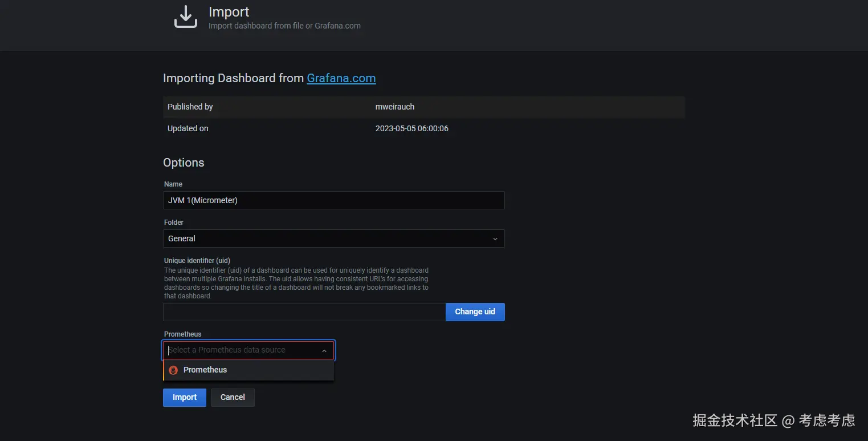The height and width of the screenshot is (441, 868).
Task: Click the Prometheus flame icon in dropdown list
Action: (173, 370)
